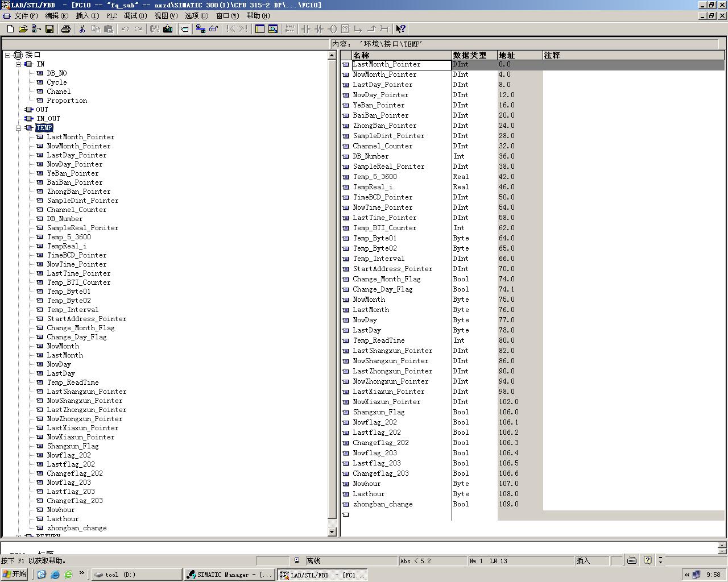Click the New file toolbar icon
This screenshot has width=728, height=582.
[10, 29]
